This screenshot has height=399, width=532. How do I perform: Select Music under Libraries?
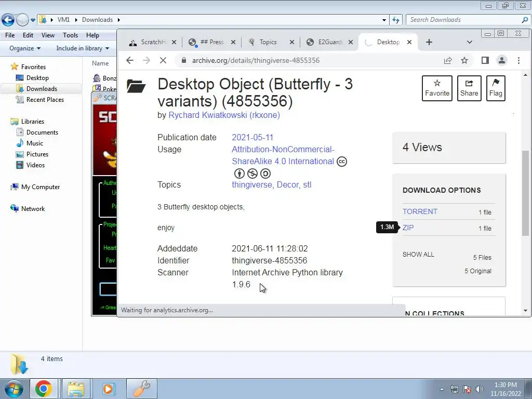coord(35,143)
